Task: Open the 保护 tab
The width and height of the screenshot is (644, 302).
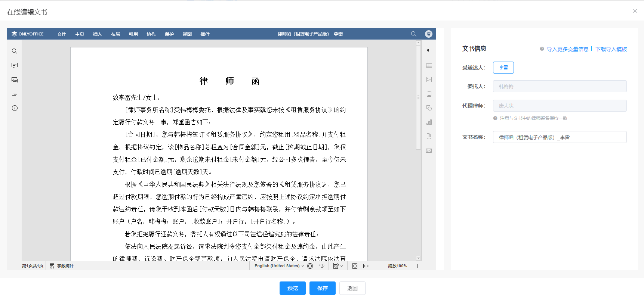Action: pyautogui.click(x=169, y=34)
